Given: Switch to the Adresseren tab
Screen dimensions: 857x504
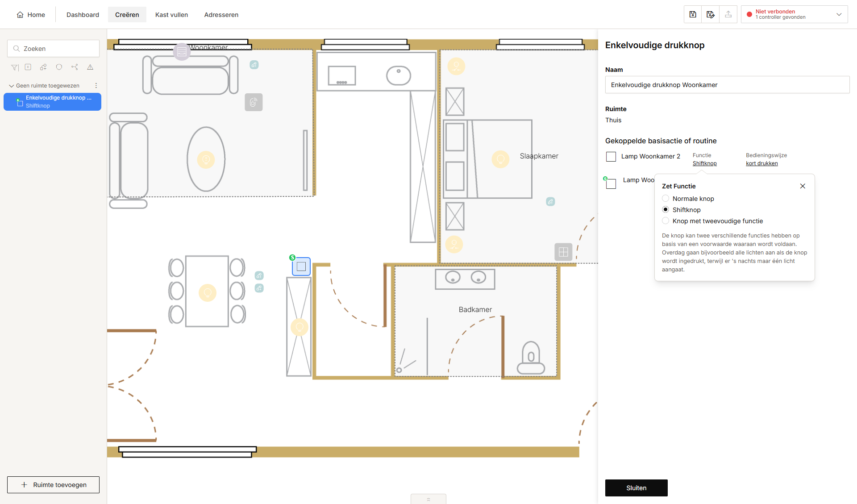Looking at the screenshot, I should [x=221, y=15].
